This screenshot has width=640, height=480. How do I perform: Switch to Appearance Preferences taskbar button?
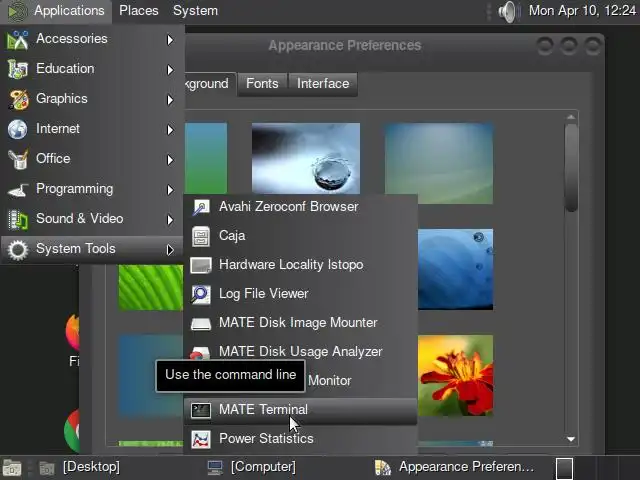[x=455, y=467]
